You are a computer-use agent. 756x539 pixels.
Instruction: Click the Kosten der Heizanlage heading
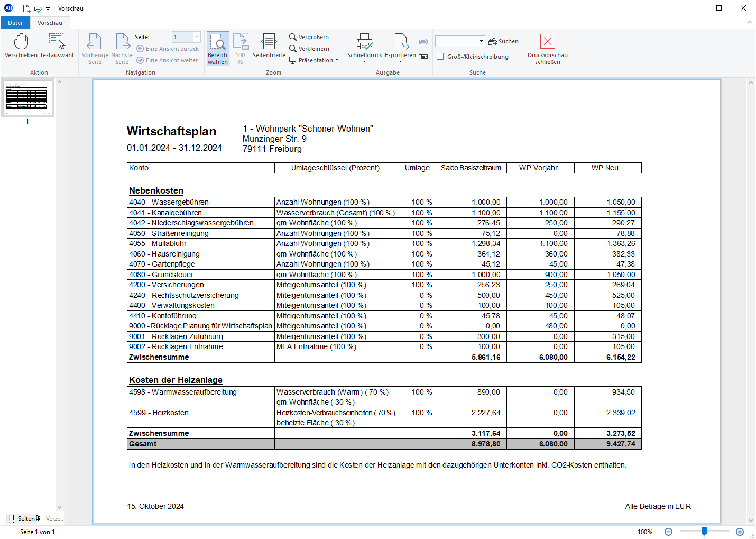176,380
